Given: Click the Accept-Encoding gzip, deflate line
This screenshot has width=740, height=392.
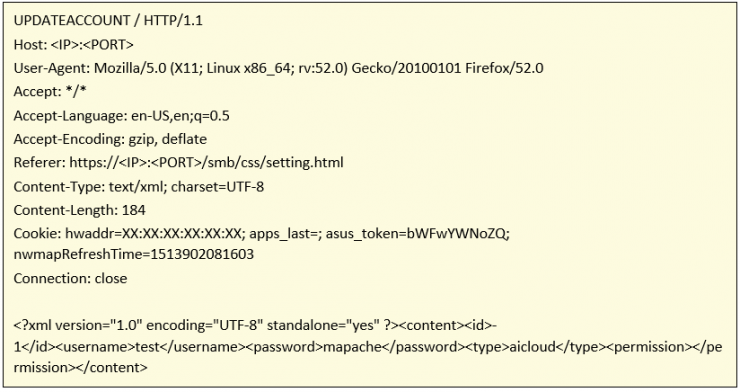Looking at the screenshot, I should coord(110,140).
